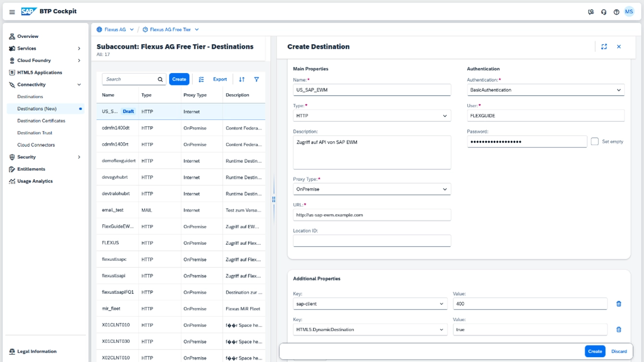Viewport: 644px width, 362px height.
Task: Open Legal Information link
Action: click(x=37, y=351)
